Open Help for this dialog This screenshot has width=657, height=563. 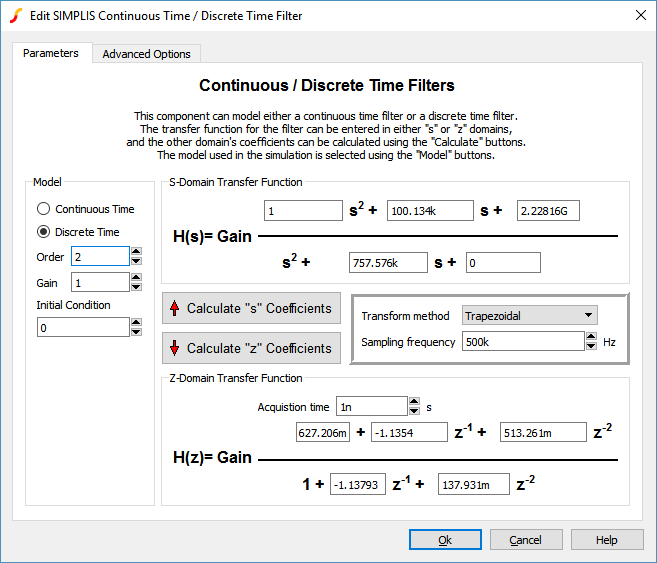(607, 540)
